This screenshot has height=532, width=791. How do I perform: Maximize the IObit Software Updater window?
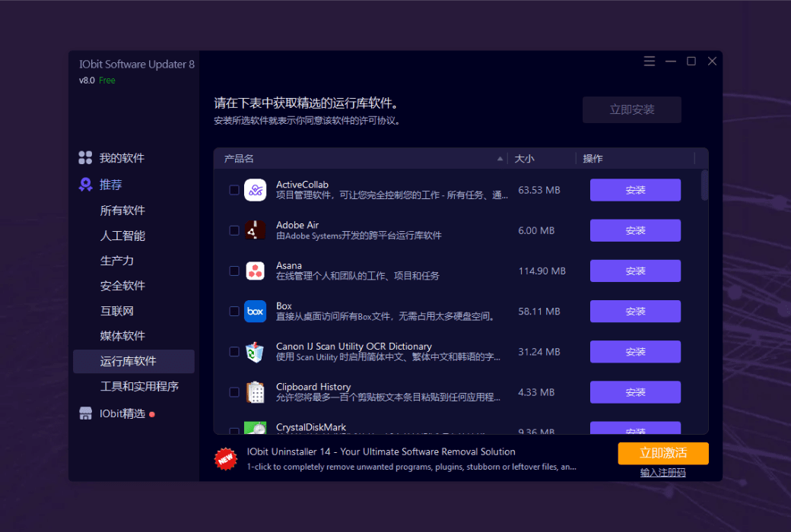(x=691, y=61)
